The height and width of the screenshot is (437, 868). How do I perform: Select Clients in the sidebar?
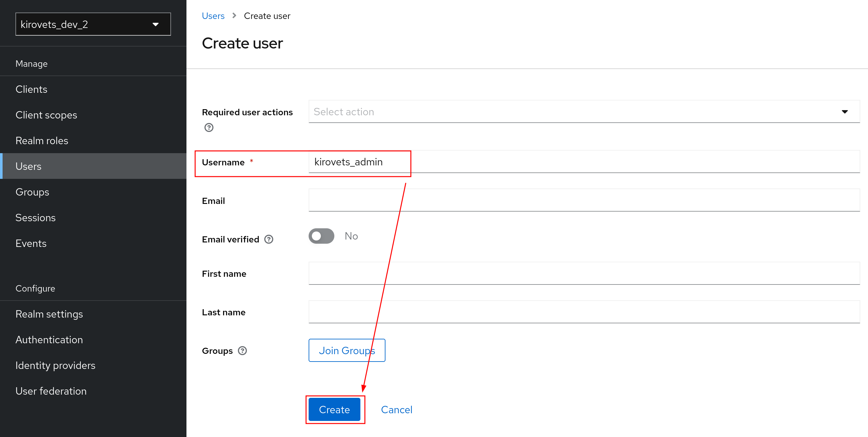pos(31,89)
